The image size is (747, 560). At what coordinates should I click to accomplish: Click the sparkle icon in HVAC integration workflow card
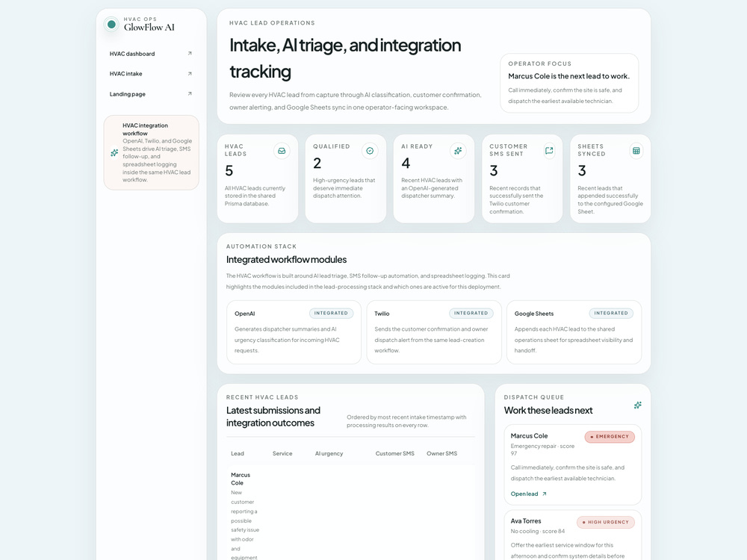pyautogui.click(x=114, y=153)
